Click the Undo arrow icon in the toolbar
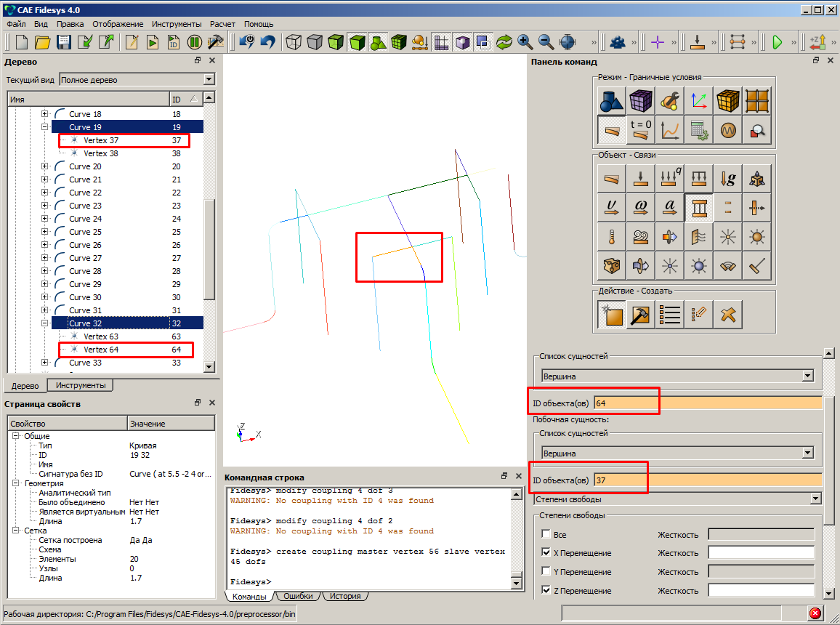This screenshot has height=625, width=840. coord(268,41)
